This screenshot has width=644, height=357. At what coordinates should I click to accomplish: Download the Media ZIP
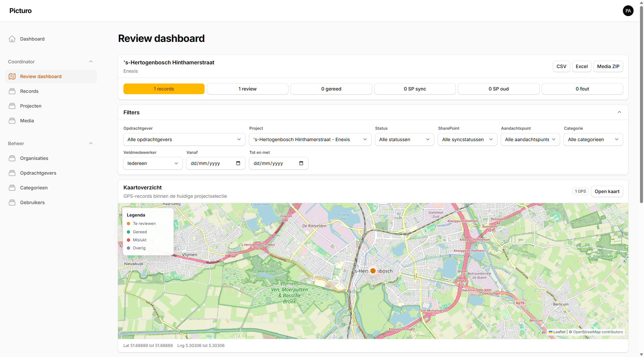(x=608, y=66)
